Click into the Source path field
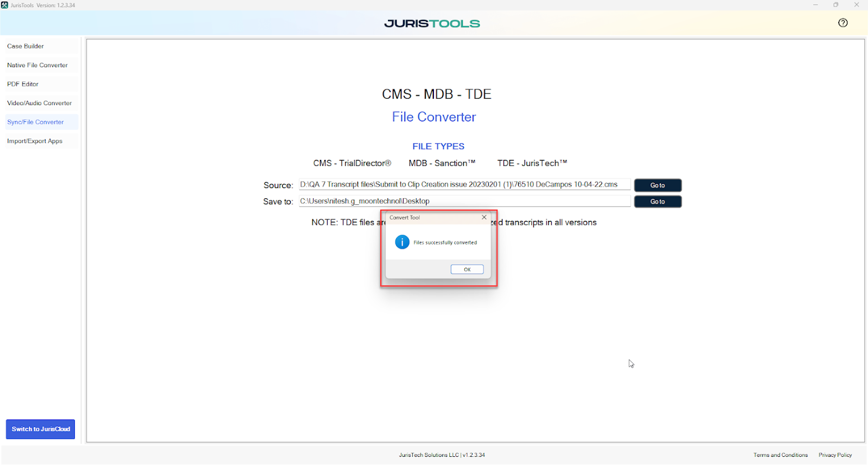Viewport: 868px width, 465px height. tap(464, 185)
